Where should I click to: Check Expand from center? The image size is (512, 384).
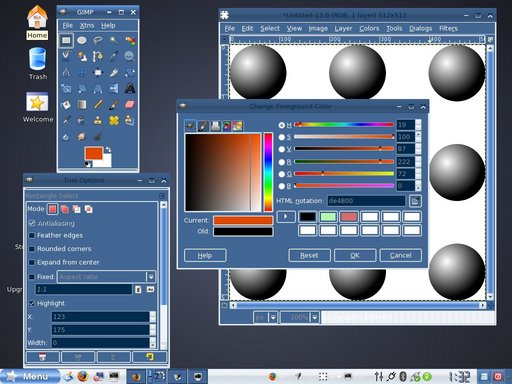pyautogui.click(x=32, y=262)
